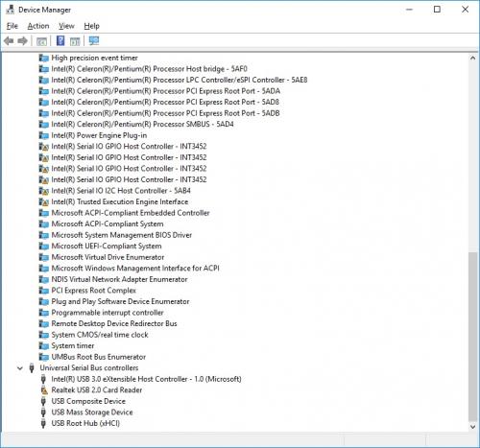Click the Show/Hide Action Pane toolbar icon

75,41
